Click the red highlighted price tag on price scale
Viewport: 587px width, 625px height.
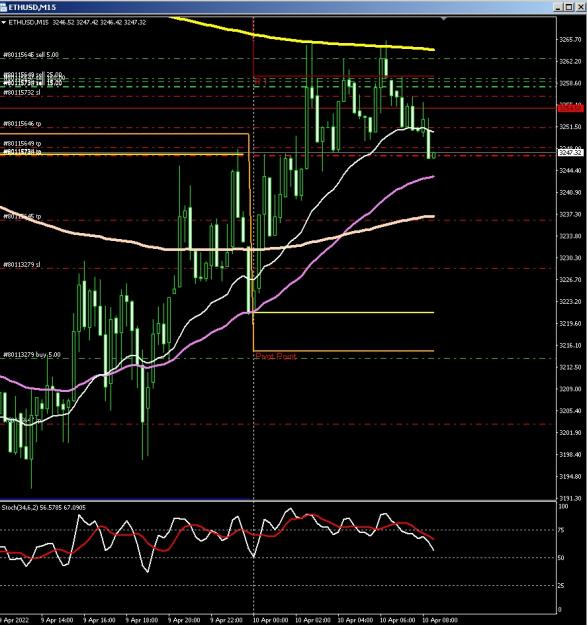[x=570, y=108]
